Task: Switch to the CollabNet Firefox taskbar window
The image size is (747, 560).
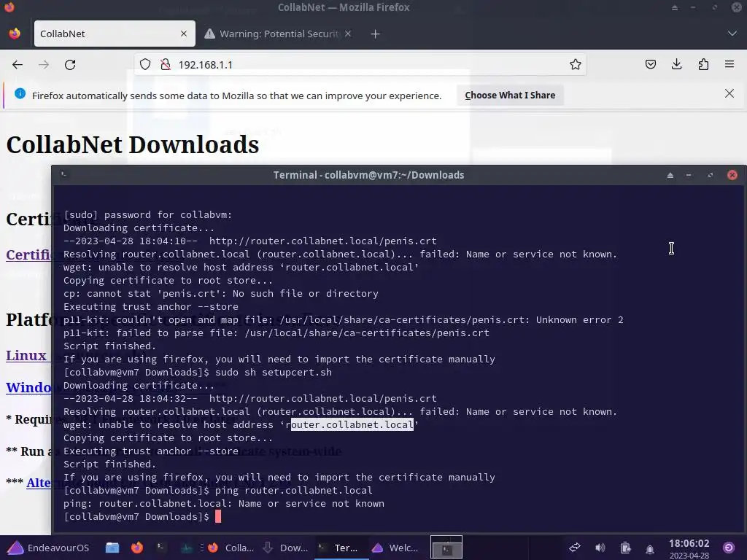Action: tap(231, 548)
